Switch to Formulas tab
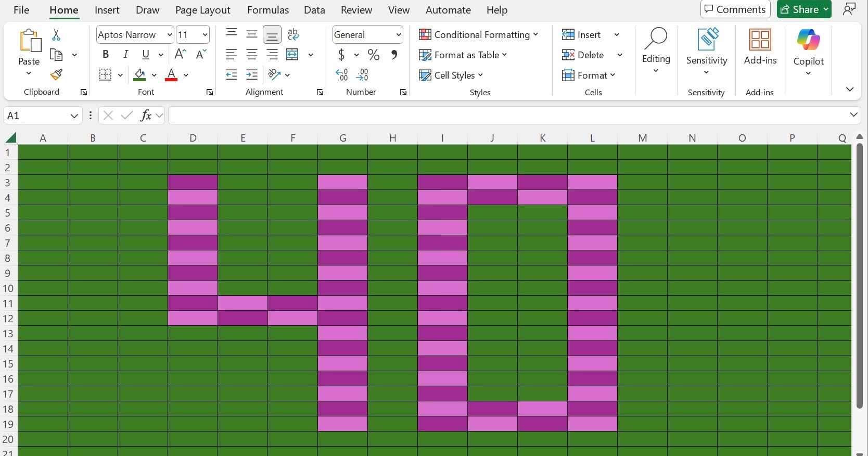This screenshot has height=456, width=868. pos(268,10)
